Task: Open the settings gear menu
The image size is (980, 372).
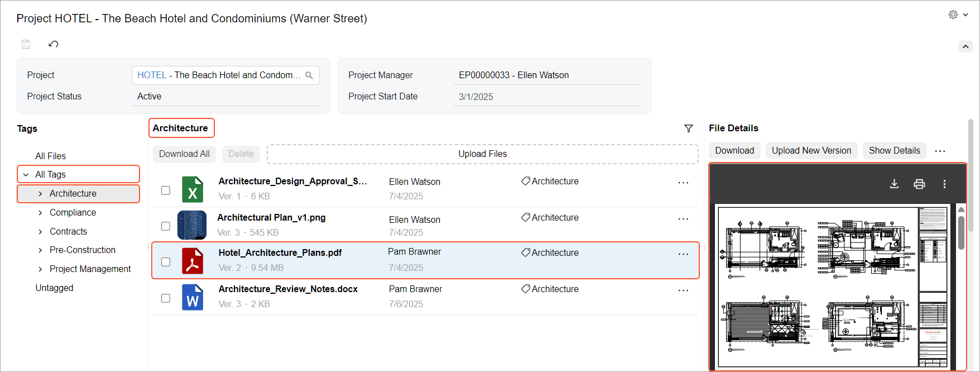Action: click(x=954, y=15)
